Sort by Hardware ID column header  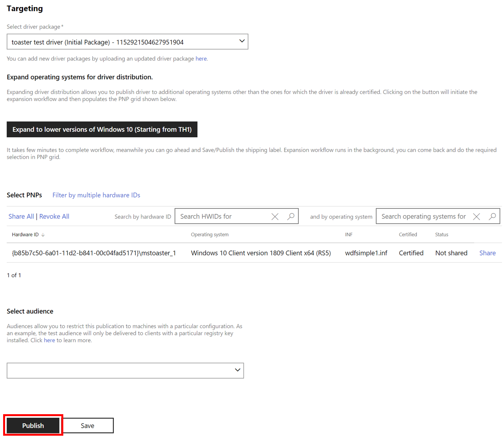[x=28, y=235]
